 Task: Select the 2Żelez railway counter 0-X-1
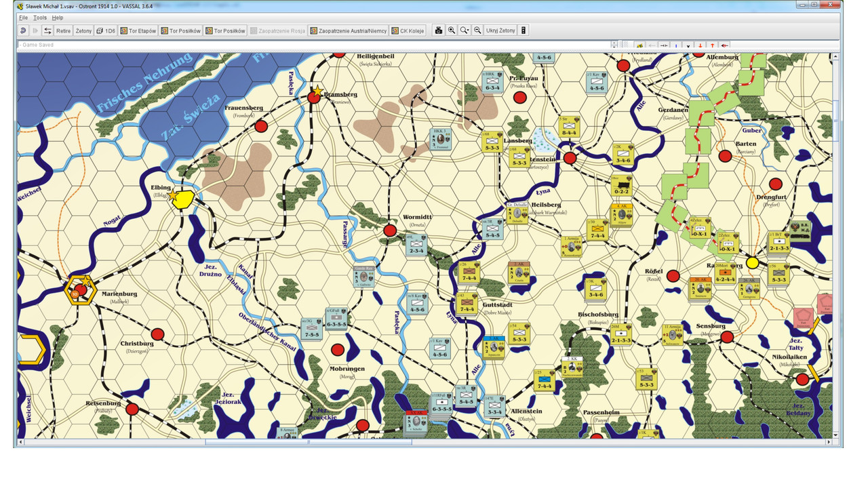[x=728, y=243]
